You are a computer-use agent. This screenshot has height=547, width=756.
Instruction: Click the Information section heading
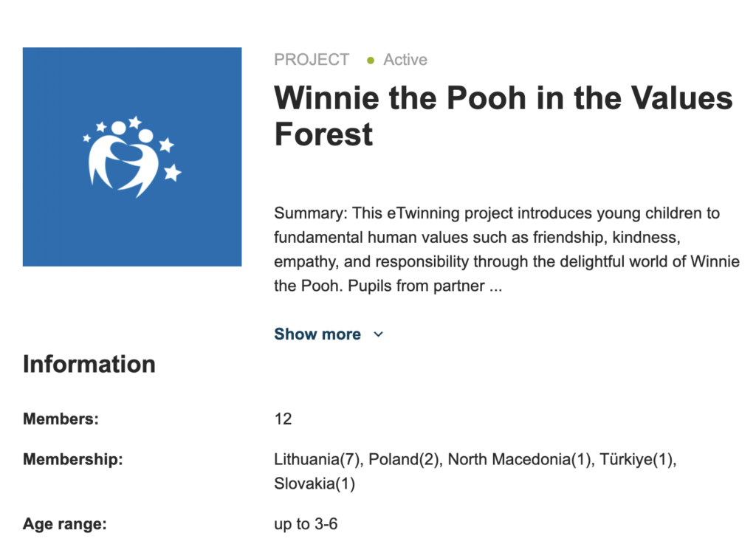coord(89,364)
